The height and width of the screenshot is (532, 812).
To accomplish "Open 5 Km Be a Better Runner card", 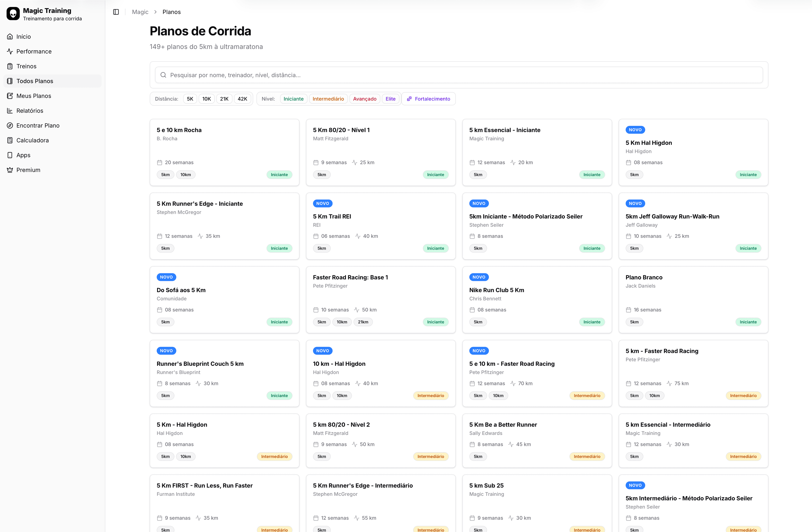I will coord(537,441).
